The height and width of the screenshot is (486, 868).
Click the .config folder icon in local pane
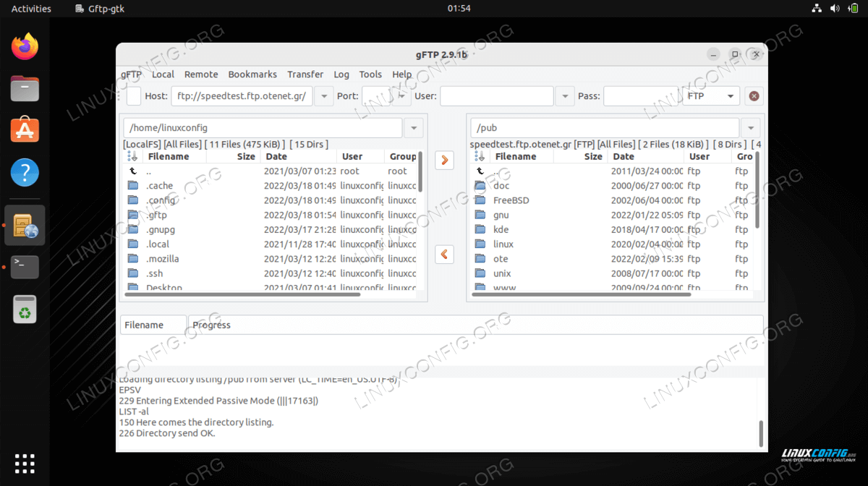tap(132, 200)
